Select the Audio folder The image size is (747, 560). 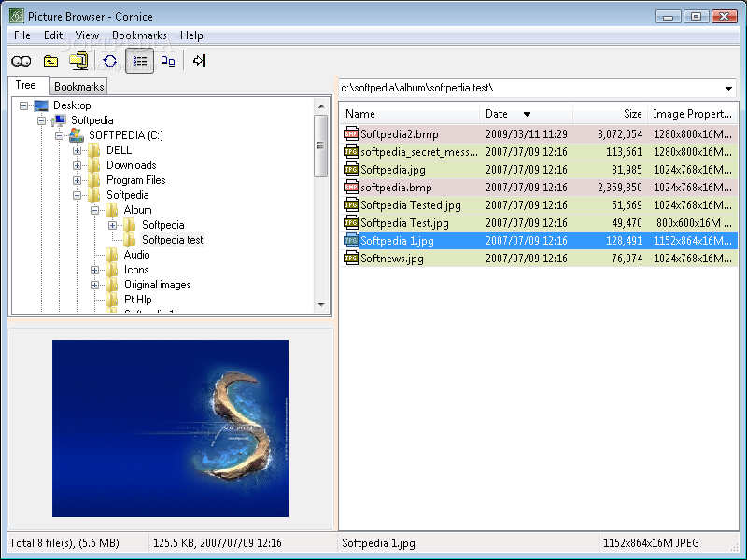click(136, 255)
